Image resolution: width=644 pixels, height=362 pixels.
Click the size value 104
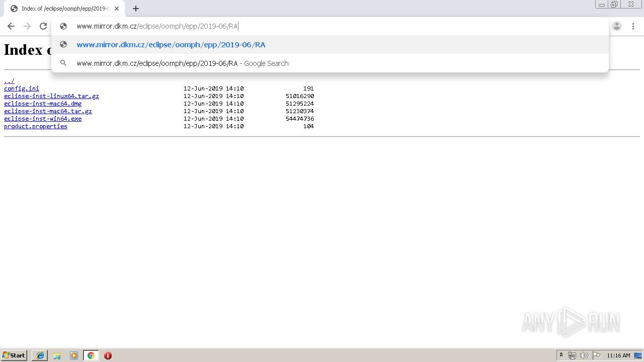click(x=308, y=126)
